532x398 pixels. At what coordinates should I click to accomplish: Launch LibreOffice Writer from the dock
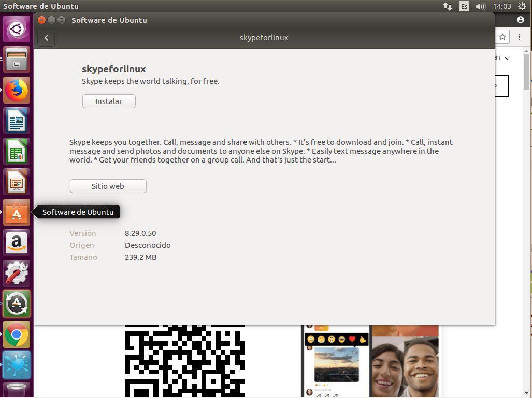point(17,121)
